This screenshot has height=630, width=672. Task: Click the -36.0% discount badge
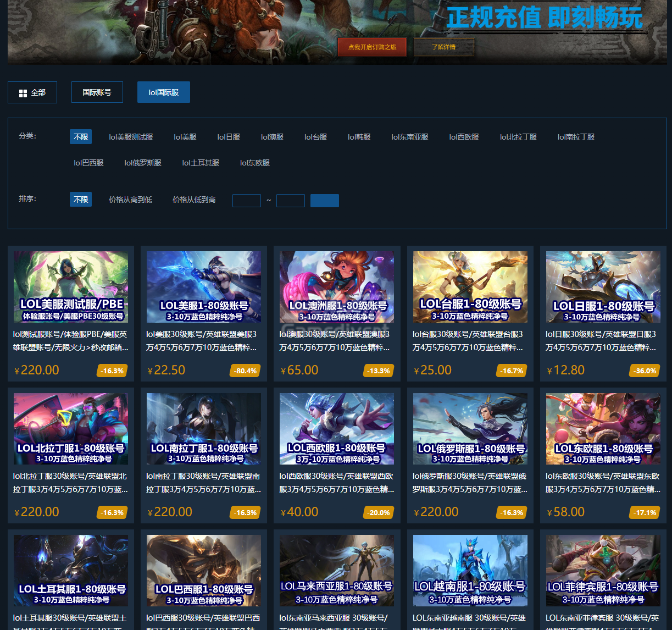click(645, 371)
